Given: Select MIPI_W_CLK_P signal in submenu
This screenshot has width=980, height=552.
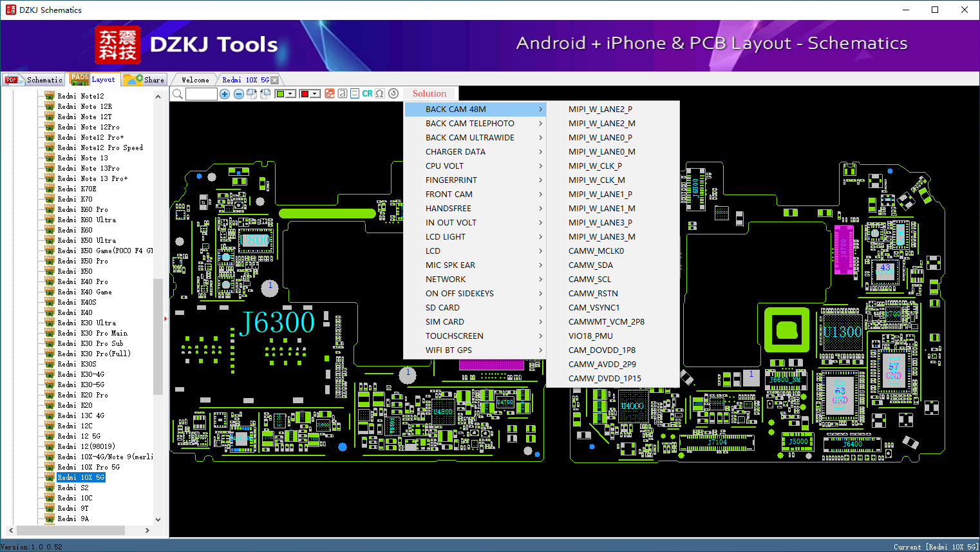Looking at the screenshot, I should click(613, 166).
